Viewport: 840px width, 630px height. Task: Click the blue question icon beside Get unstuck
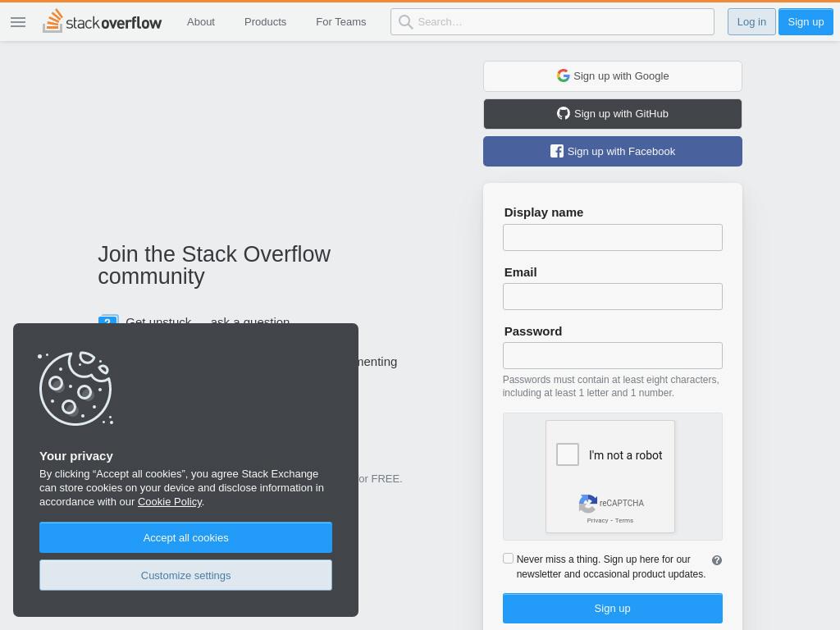pyautogui.click(x=108, y=320)
